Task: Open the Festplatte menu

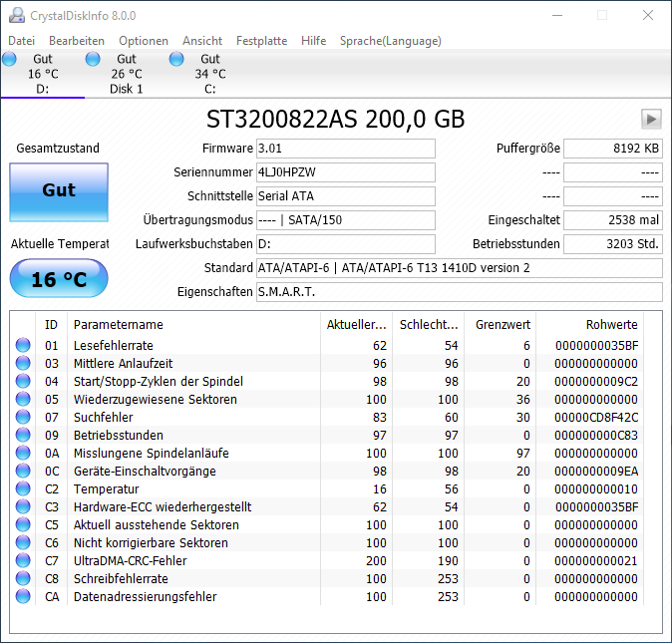Action: pos(262,41)
